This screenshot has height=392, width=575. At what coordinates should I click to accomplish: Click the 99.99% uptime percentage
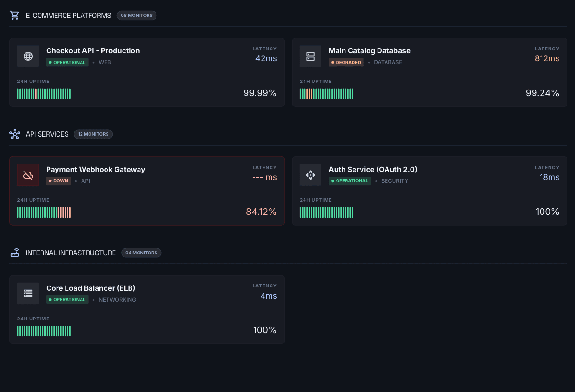260,93
